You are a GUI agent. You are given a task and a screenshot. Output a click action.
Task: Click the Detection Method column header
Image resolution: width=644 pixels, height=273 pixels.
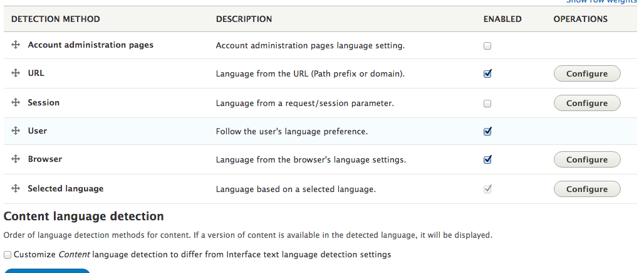click(x=56, y=19)
